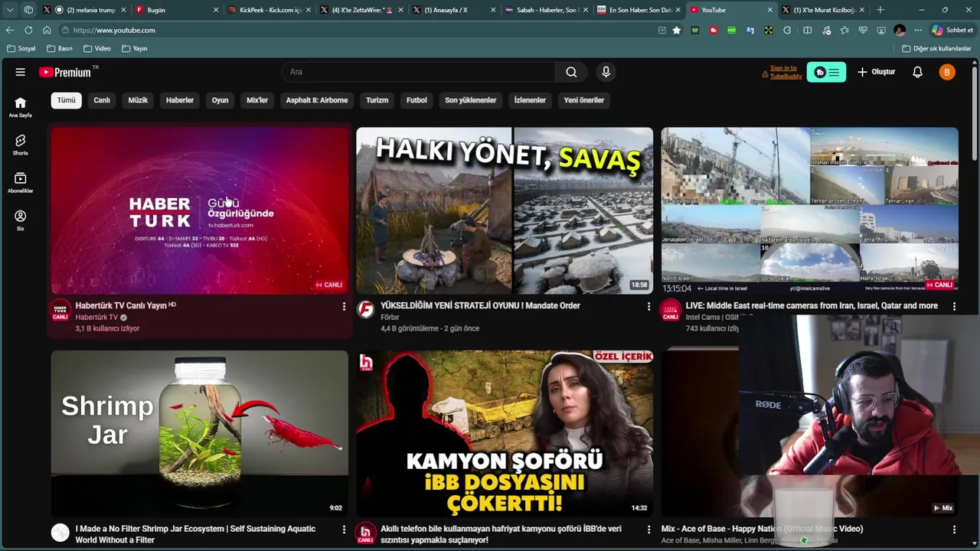This screenshot has width=980, height=551.
Task: Open Shorts from the sidebar
Action: (21, 145)
